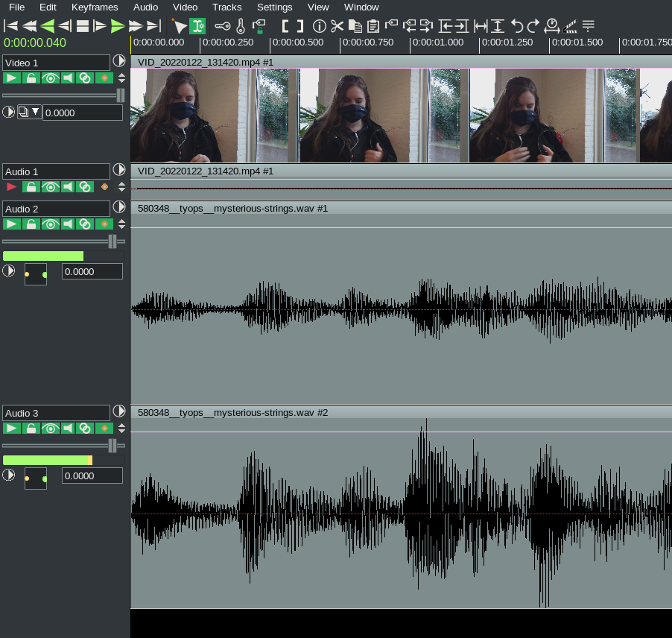Viewport: 672px width, 638px height.
Task: Open the Video 1 overlay mode dropdown
Action: (29, 113)
